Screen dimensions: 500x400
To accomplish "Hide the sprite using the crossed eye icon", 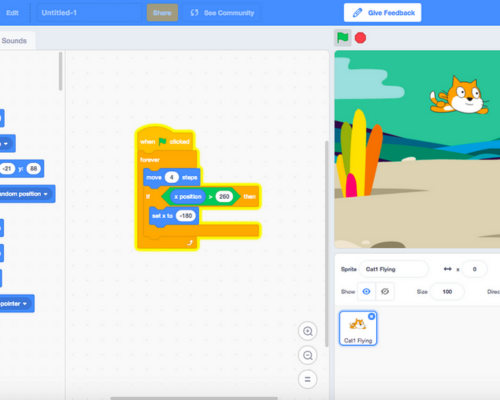I will pos(385,292).
